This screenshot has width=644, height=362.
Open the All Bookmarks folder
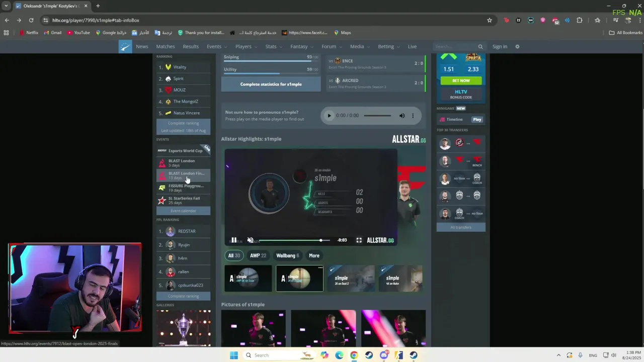(x=625, y=33)
